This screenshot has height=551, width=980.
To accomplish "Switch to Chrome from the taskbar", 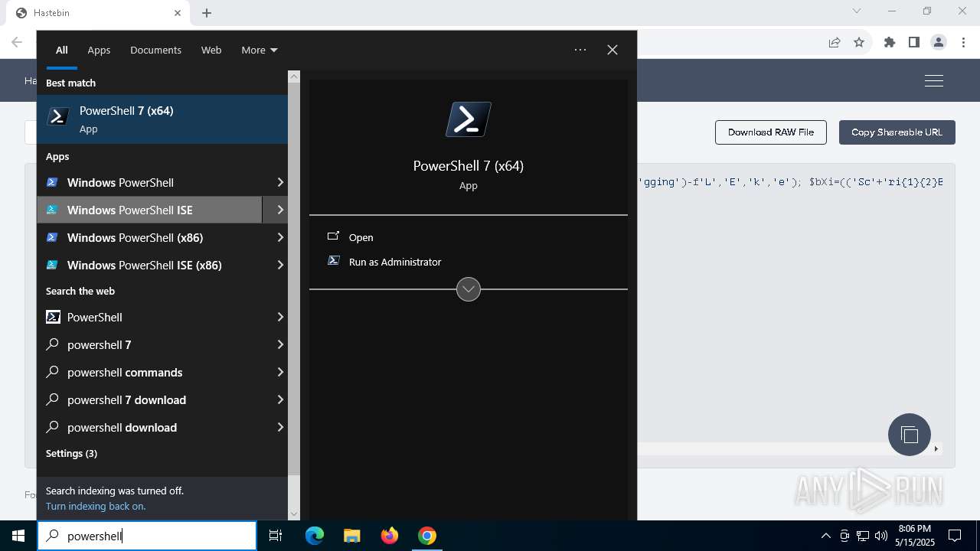I will (x=427, y=536).
